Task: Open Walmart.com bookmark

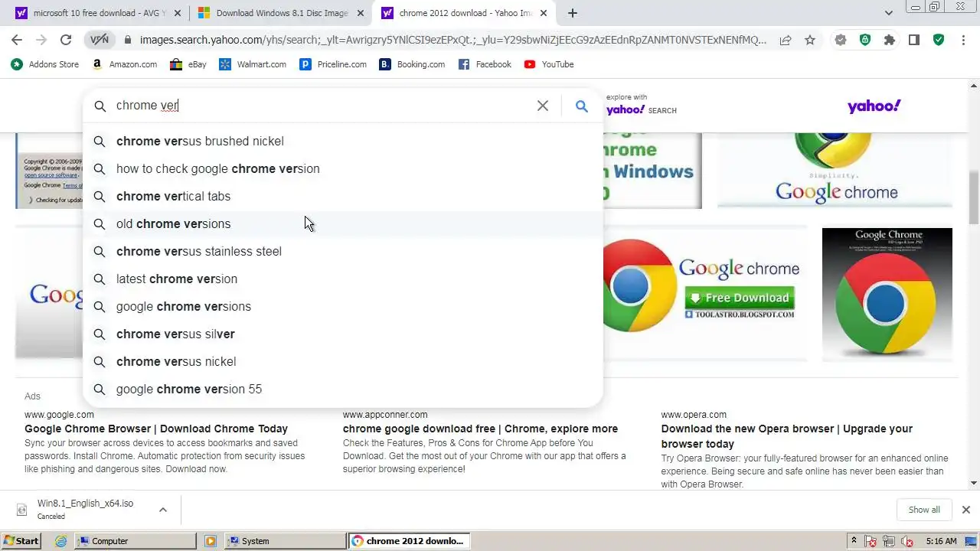Action: pyautogui.click(x=253, y=64)
